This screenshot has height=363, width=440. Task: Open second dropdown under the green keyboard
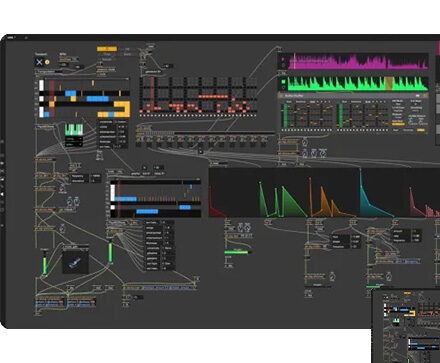click(x=74, y=144)
